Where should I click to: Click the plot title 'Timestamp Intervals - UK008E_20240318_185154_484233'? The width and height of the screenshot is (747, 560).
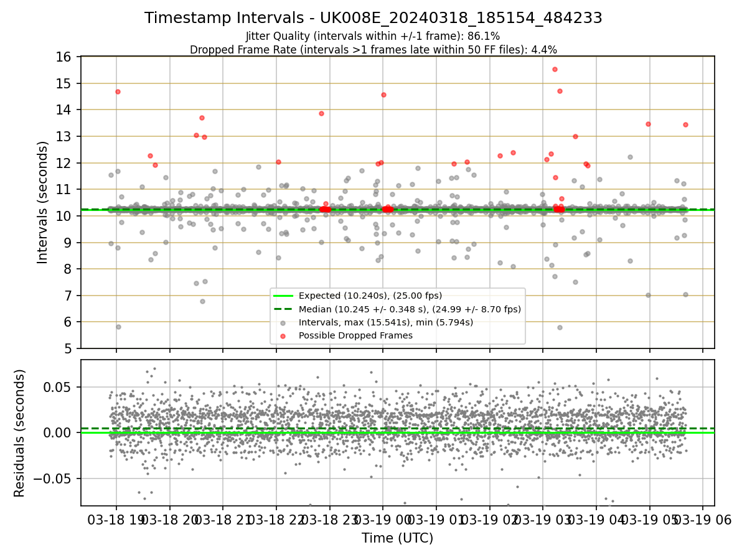click(x=374, y=18)
